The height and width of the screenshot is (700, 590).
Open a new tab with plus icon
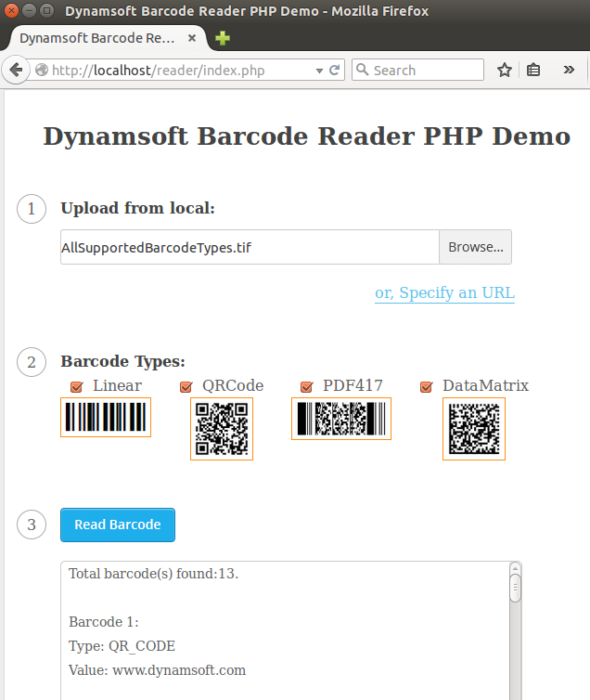[222, 39]
